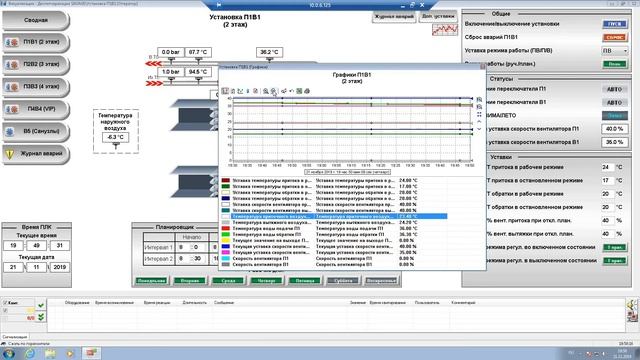The height and width of the screenshot is (360, 640).
Task: Open the П3В3 (4 этаж) unit page
Action: 36,87
